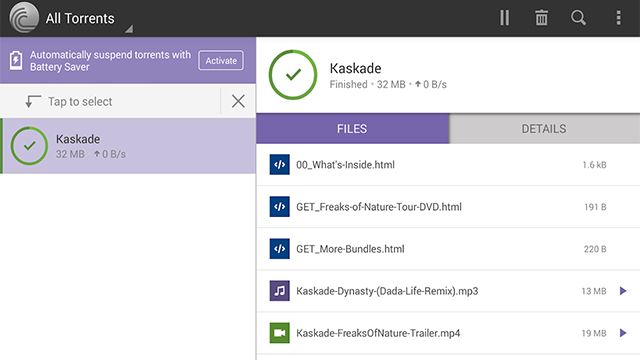The height and width of the screenshot is (360, 640).
Task: Switch to the FILES tab
Action: pos(352,129)
